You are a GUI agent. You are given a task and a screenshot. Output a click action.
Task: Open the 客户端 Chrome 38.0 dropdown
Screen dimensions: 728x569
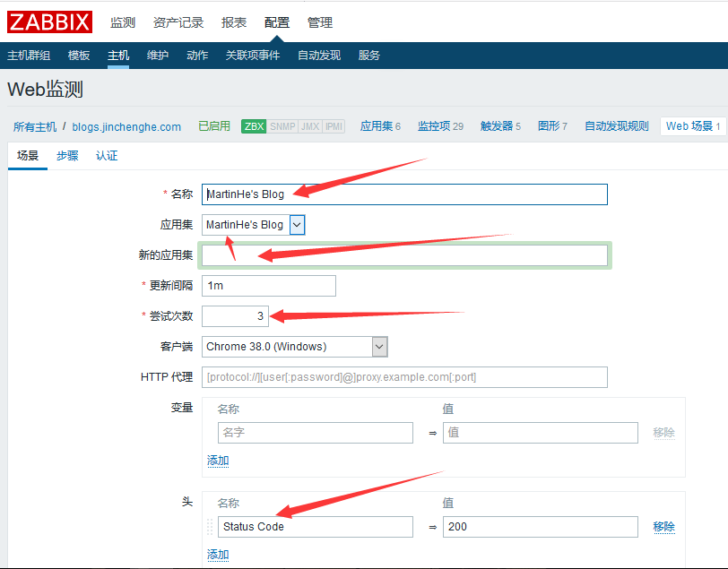click(x=379, y=347)
